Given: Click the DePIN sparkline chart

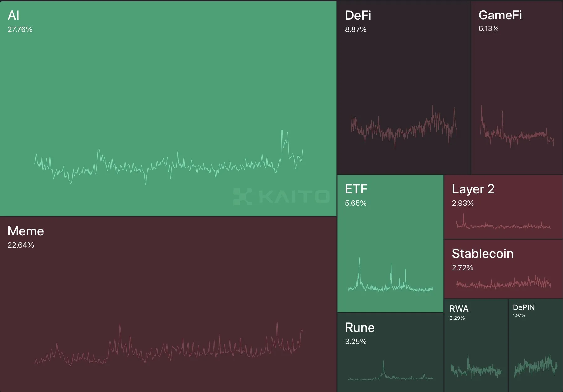Looking at the screenshot, I should pyautogui.click(x=535, y=366).
